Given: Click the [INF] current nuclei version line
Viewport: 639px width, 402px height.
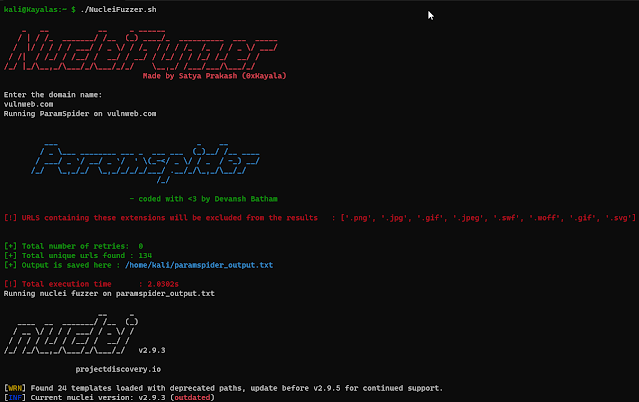Looking at the screenshot, I should pyautogui.click(x=109, y=398).
